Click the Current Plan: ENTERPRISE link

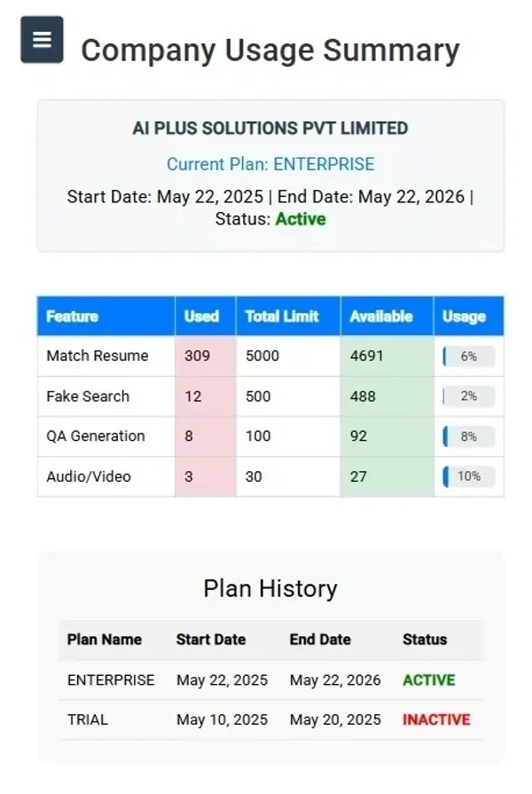pos(270,164)
